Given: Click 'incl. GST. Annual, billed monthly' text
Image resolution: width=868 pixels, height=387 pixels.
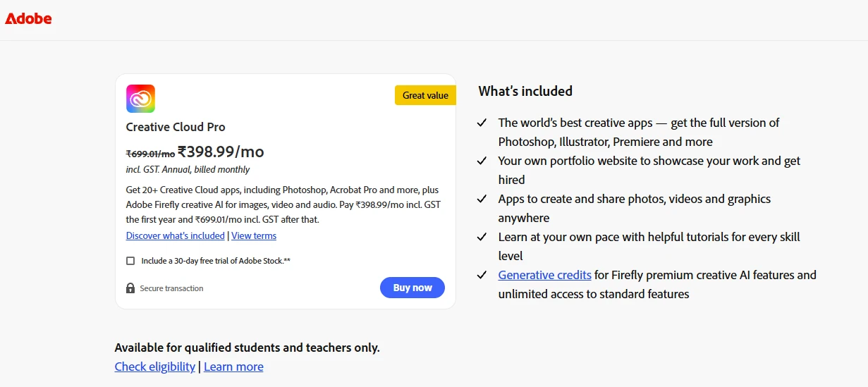Looking at the screenshot, I should click(188, 169).
